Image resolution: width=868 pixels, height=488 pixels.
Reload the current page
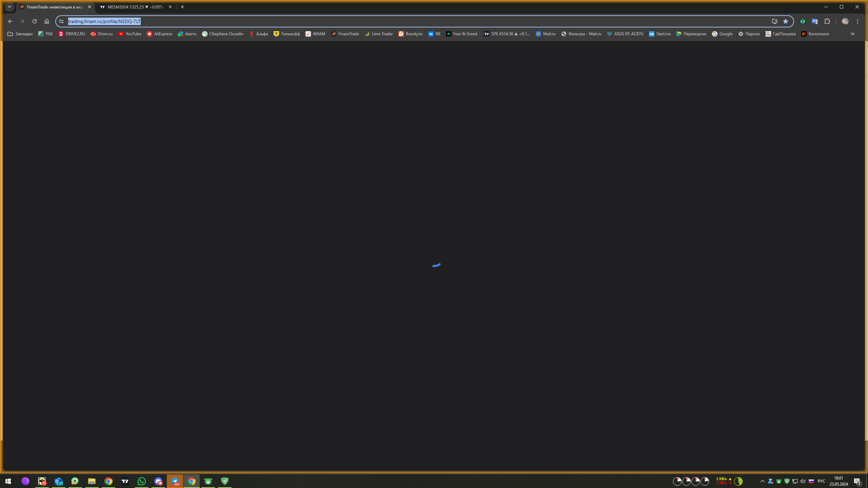tap(34, 21)
